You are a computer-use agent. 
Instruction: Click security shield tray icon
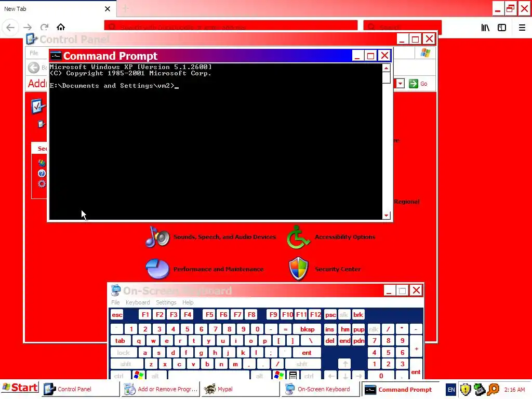pos(465,390)
